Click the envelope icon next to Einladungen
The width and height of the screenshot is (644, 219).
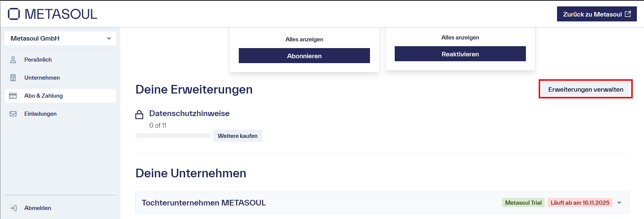[x=13, y=113]
